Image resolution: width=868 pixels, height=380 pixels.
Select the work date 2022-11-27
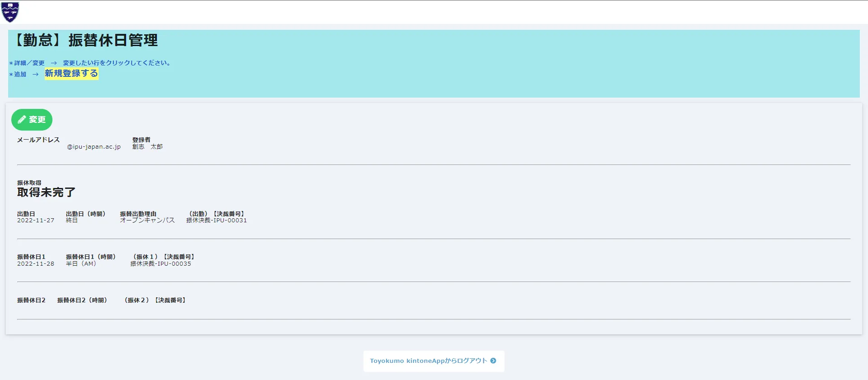point(36,220)
